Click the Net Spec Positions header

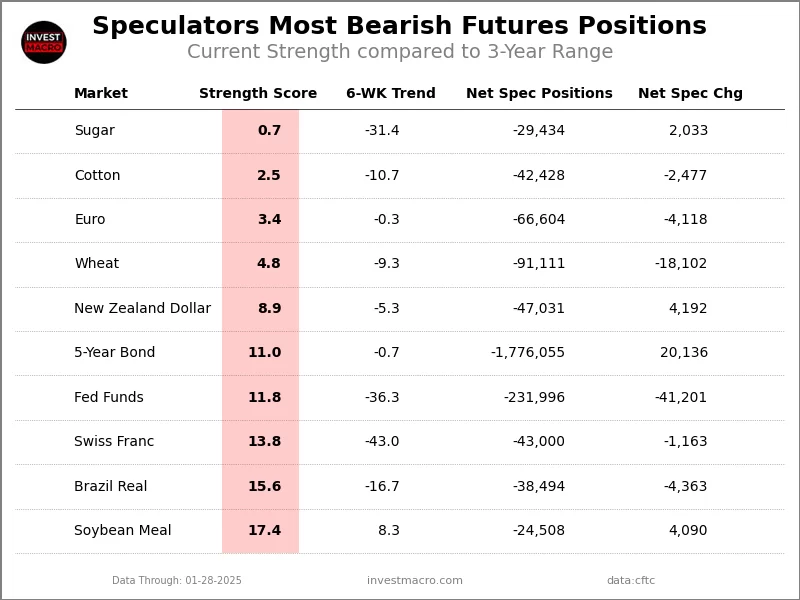click(539, 94)
